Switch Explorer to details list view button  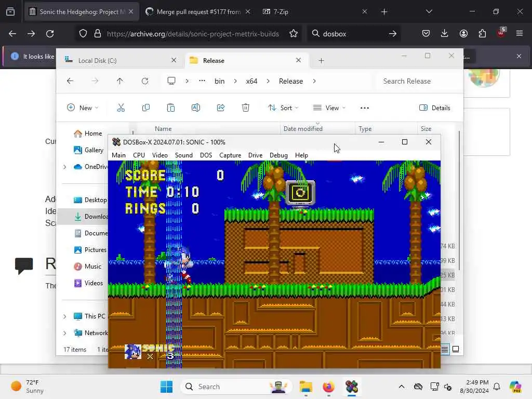coord(445,349)
